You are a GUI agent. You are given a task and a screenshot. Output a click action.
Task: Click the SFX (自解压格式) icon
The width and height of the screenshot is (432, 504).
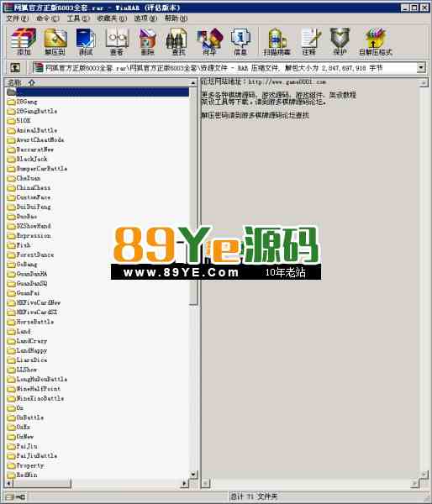point(376,41)
